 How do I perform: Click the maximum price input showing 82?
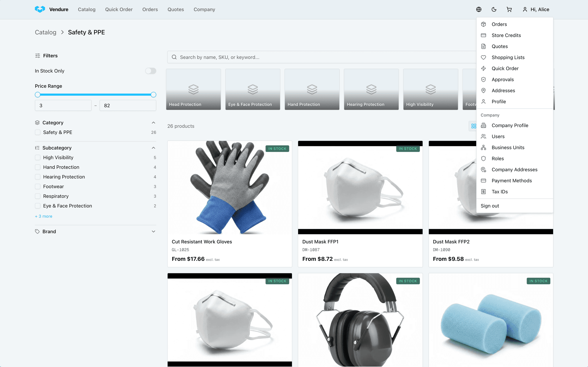128,105
